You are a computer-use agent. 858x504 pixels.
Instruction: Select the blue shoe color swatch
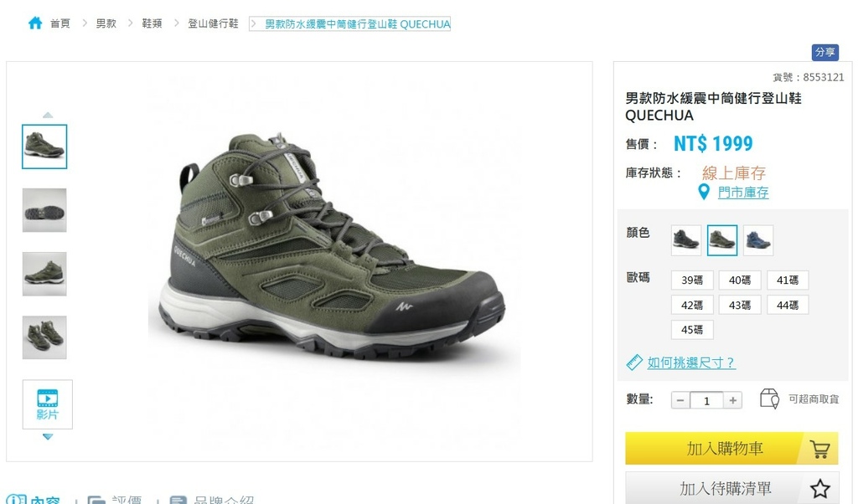(x=757, y=240)
